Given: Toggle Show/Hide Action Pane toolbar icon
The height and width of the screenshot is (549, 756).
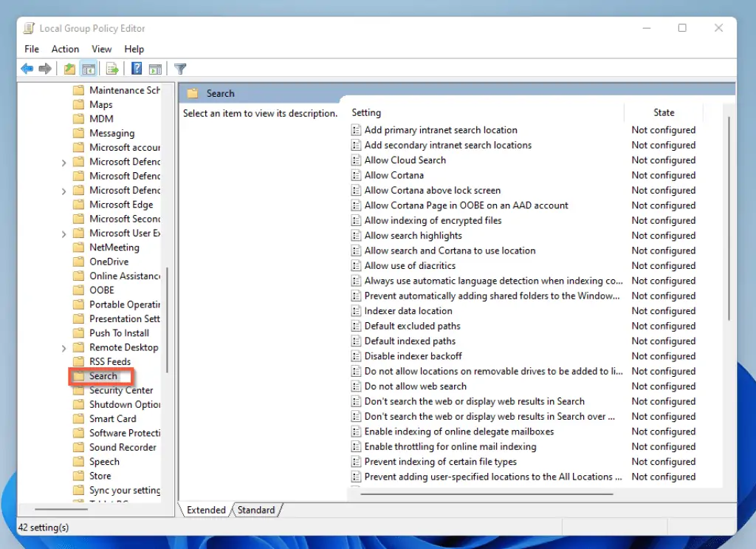Looking at the screenshot, I should (155, 69).
